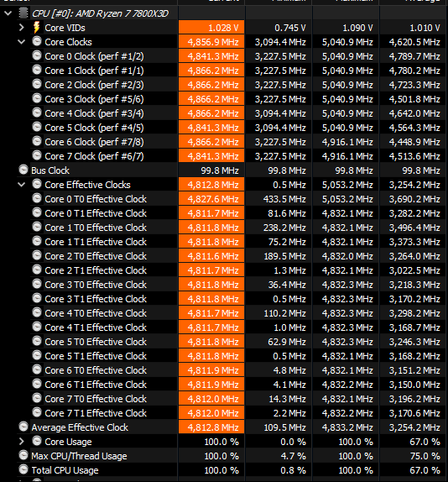Click the lightning bolt icon for Core VIDs

tap(37, 28)
